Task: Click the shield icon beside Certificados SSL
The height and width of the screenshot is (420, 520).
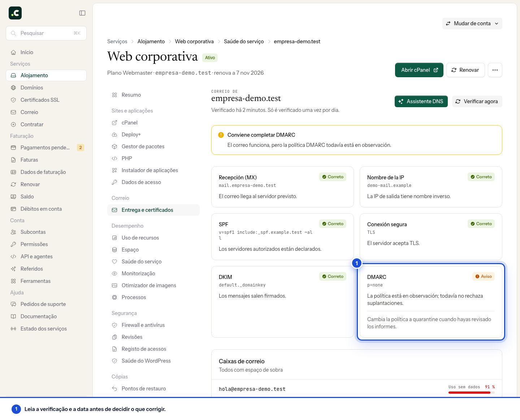Action: 13,100
